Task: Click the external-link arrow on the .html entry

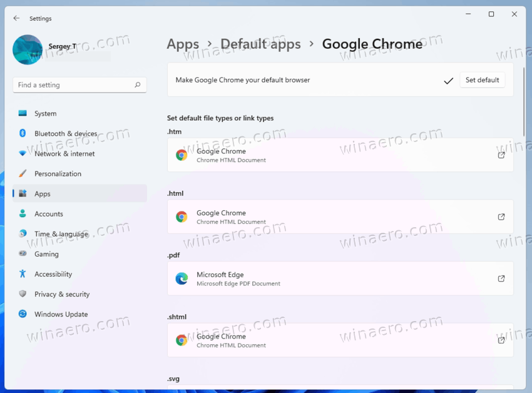Action: pyautogui.click(x=501, y=217)
